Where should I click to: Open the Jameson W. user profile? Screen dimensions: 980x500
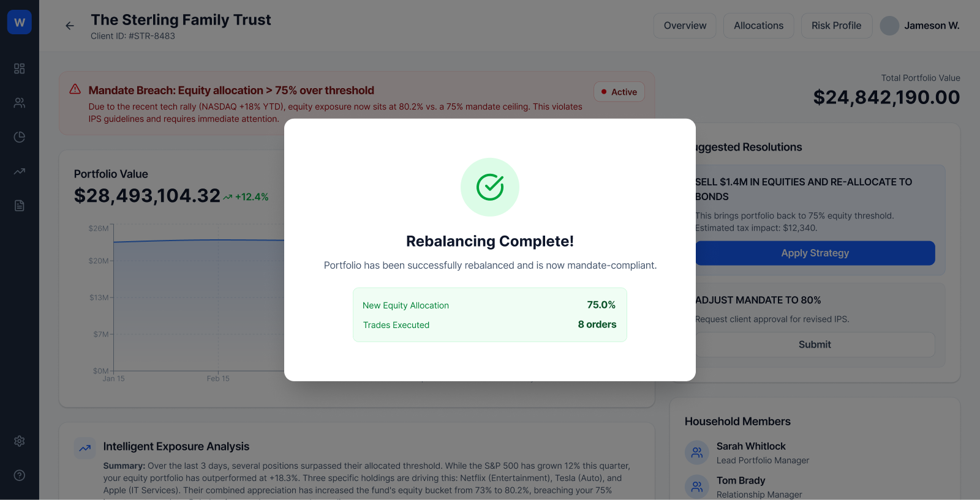920,26
